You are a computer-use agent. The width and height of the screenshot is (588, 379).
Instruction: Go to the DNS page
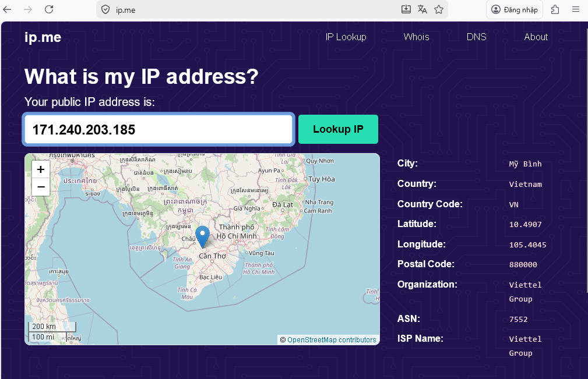click(x=476, y=37)
